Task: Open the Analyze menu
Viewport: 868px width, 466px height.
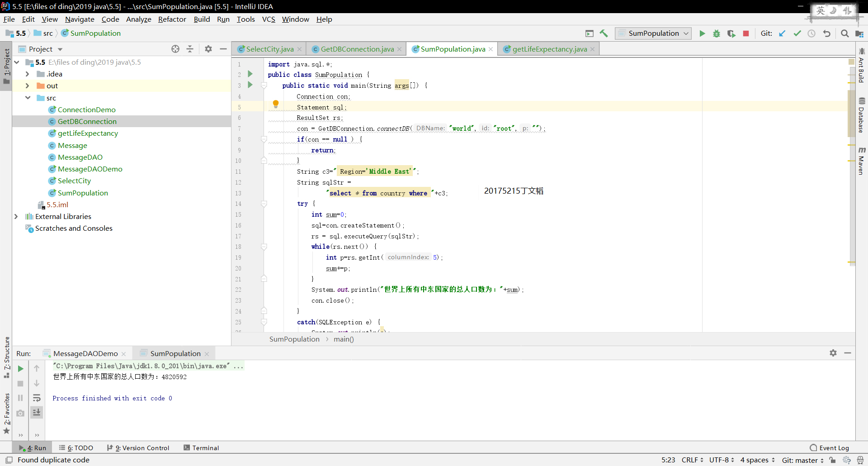Action: [x=138, y=19]
